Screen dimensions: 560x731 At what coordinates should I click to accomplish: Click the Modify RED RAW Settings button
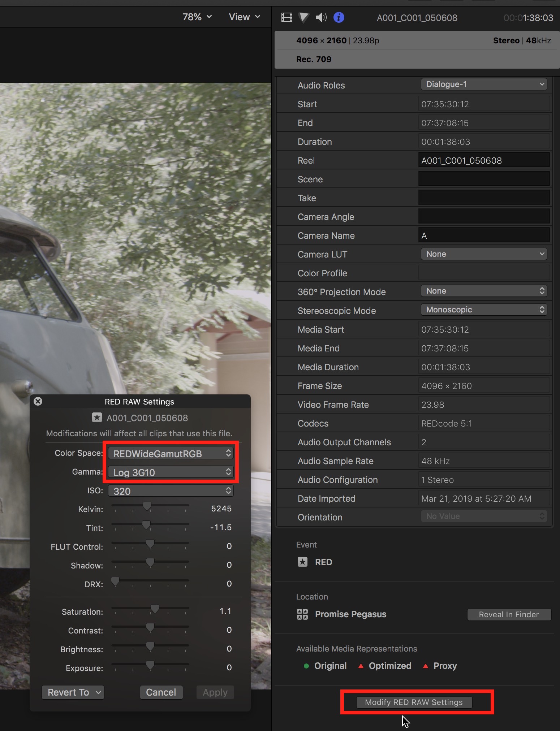tap(414, 702)
